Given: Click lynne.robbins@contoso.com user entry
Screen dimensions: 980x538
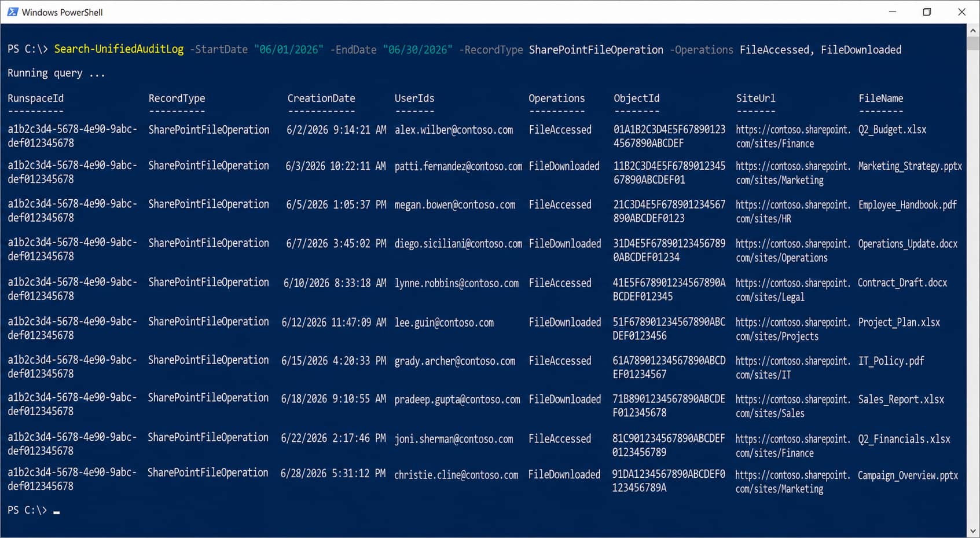Looking at the screenshot, I should pos(457,283).
